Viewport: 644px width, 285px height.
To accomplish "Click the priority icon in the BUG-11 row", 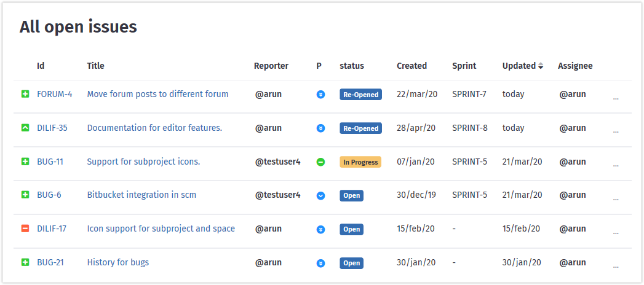I will coord(320,162).
